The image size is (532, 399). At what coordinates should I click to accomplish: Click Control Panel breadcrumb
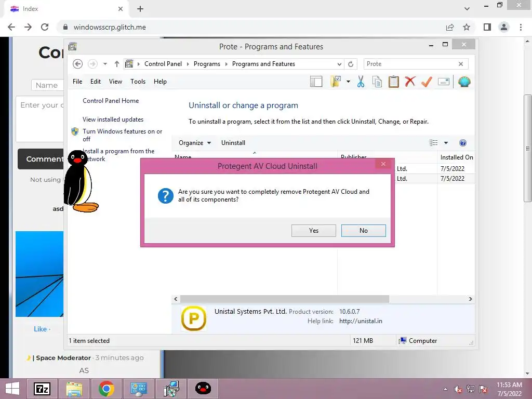163,64
